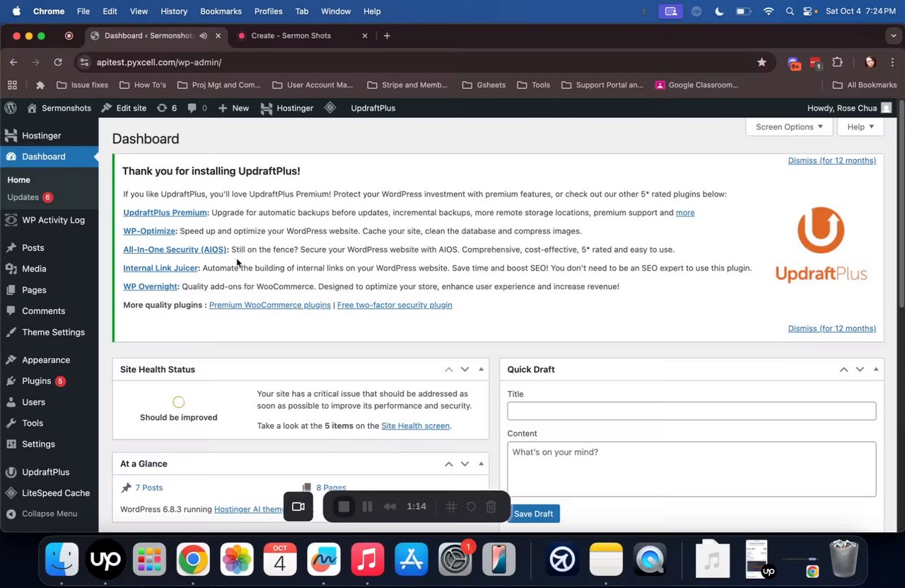This screenshot has width=905, height=588.
Task: Move Quick Draft widget down
Action: pyautogui.click(x=860, y=370)
